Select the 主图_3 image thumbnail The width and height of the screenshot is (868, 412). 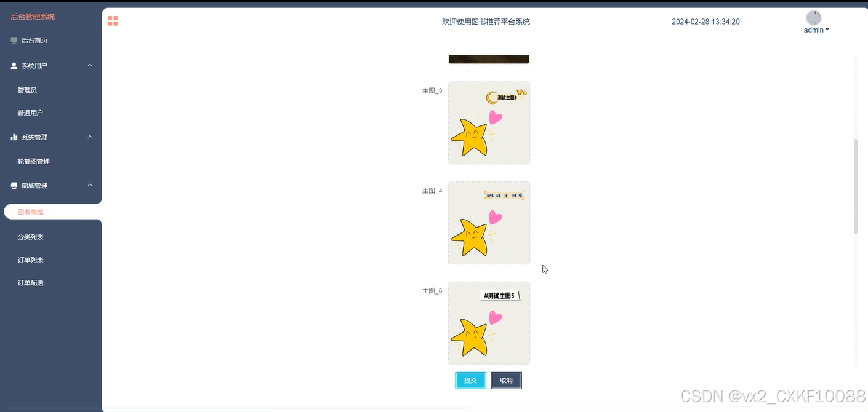point(489,123)
